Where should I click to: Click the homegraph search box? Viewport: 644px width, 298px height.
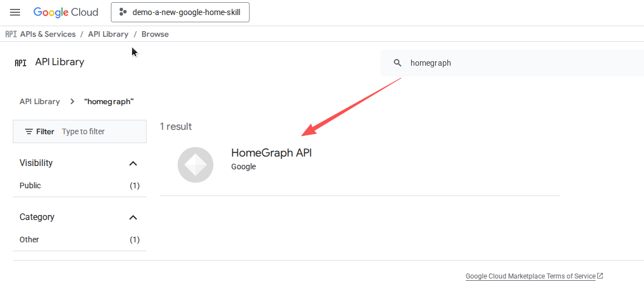pyautogui.click(x=512, y=63)
